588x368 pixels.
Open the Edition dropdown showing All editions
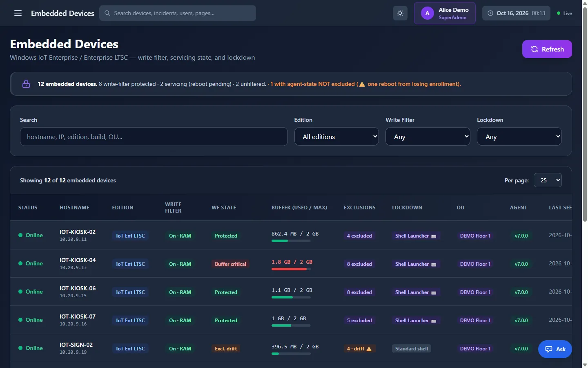point(336,137)
